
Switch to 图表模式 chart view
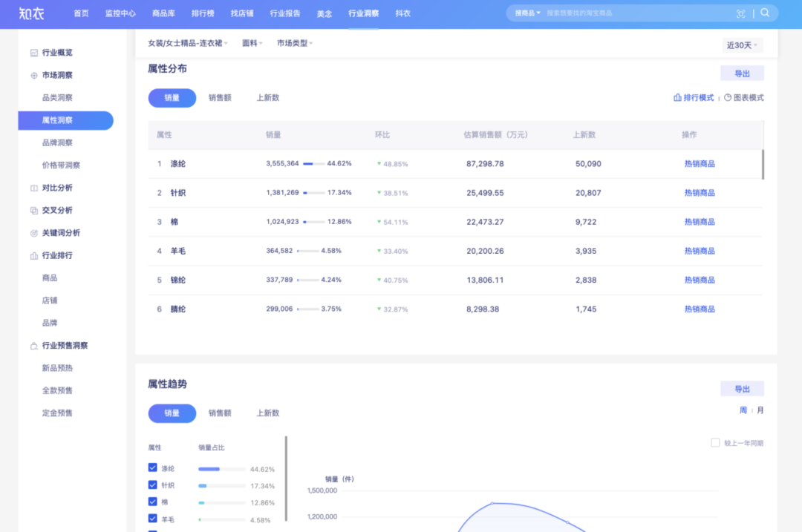pos(743,98)
